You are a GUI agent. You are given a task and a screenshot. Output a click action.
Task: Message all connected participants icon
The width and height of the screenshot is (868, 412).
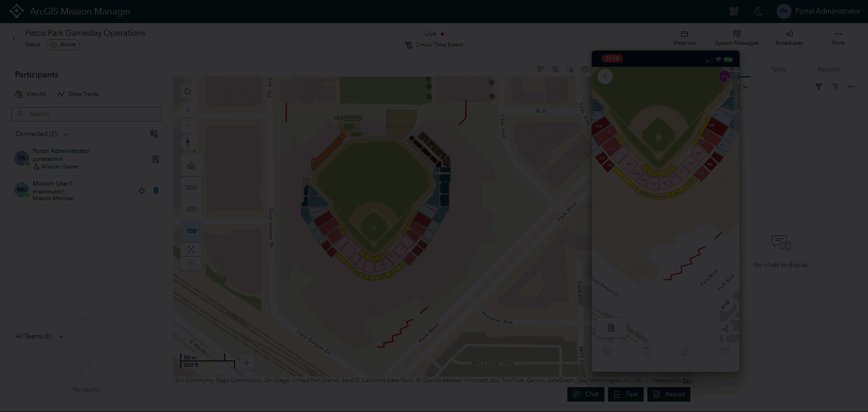(154, 134)
